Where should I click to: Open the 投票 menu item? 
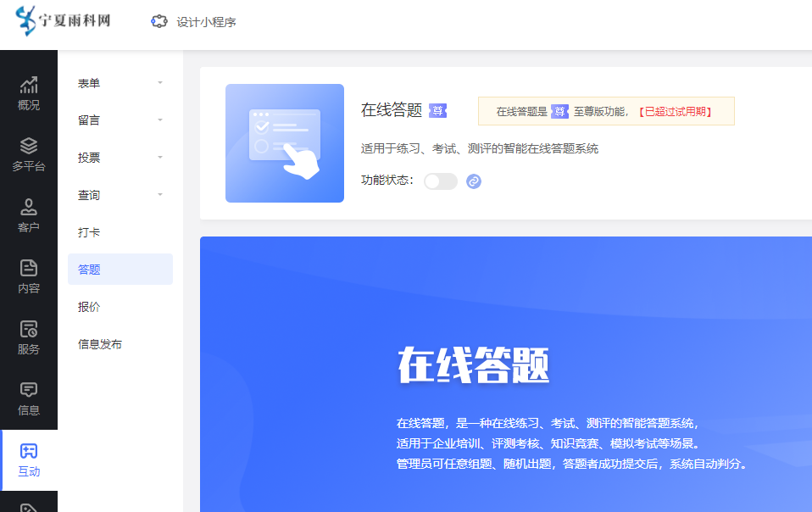coord(120,158)
